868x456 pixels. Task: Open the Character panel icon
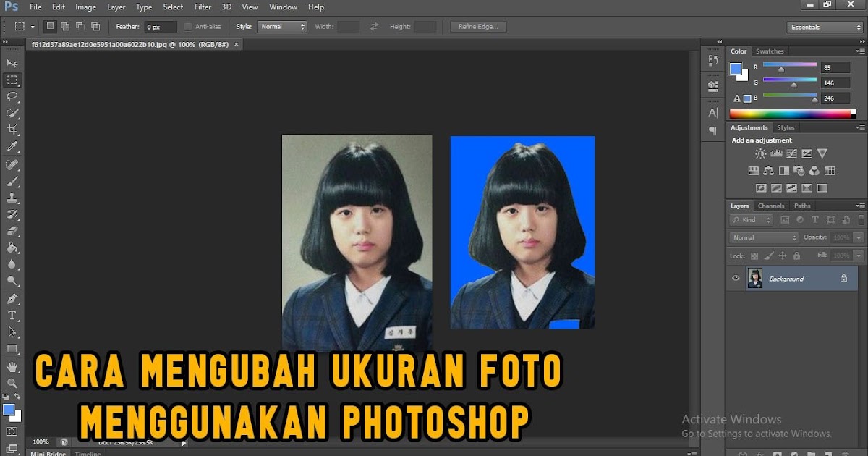point(713,113)
